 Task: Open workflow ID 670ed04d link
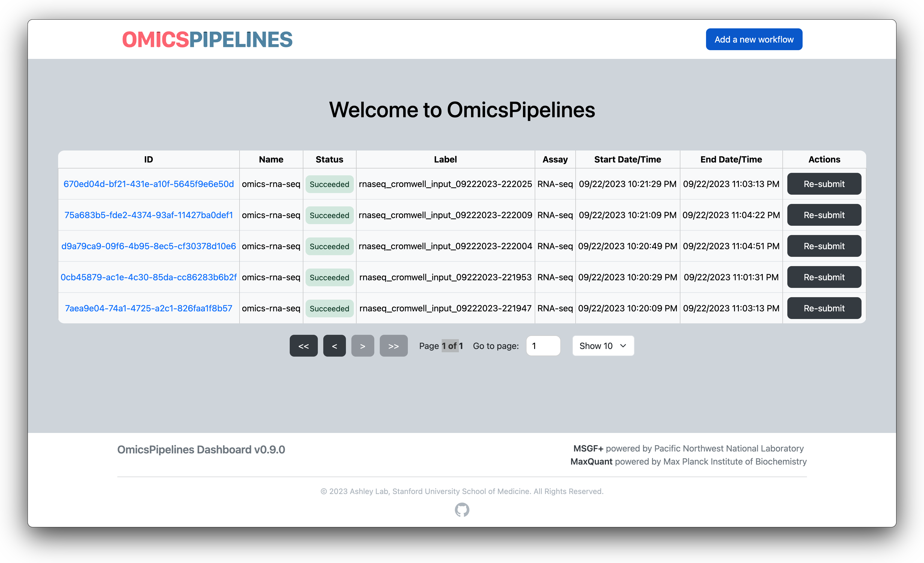pyautogui.click(x=148, y=184)
